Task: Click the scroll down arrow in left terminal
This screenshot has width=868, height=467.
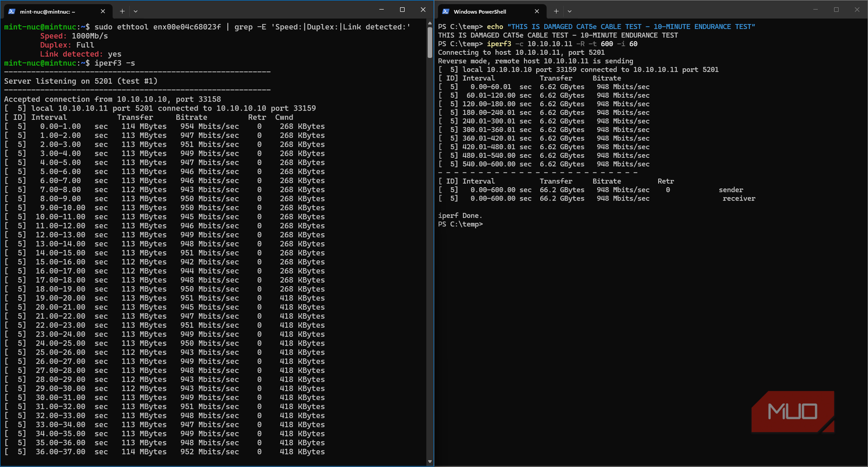Action: pos(430,462)
